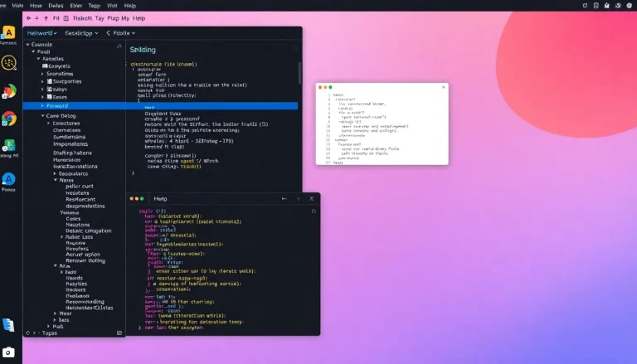Open the Heltworld dropdown

pyautogui.click(x=41, y=33)
